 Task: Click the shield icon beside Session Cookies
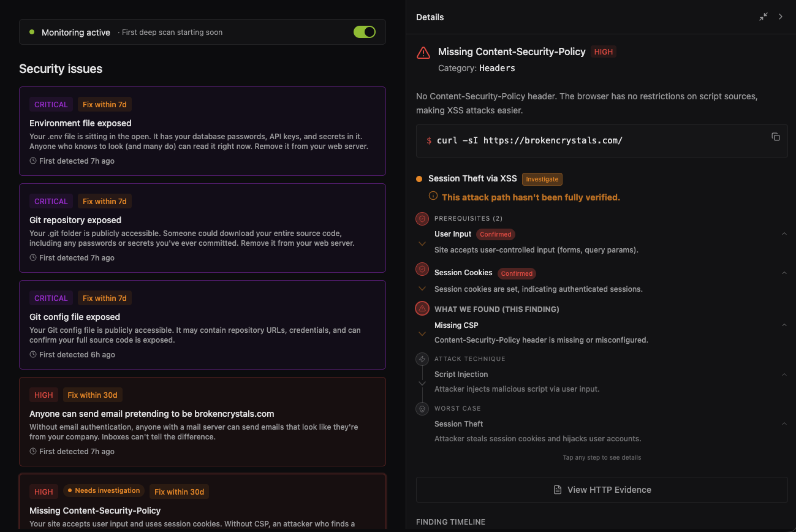pos(422,269)
